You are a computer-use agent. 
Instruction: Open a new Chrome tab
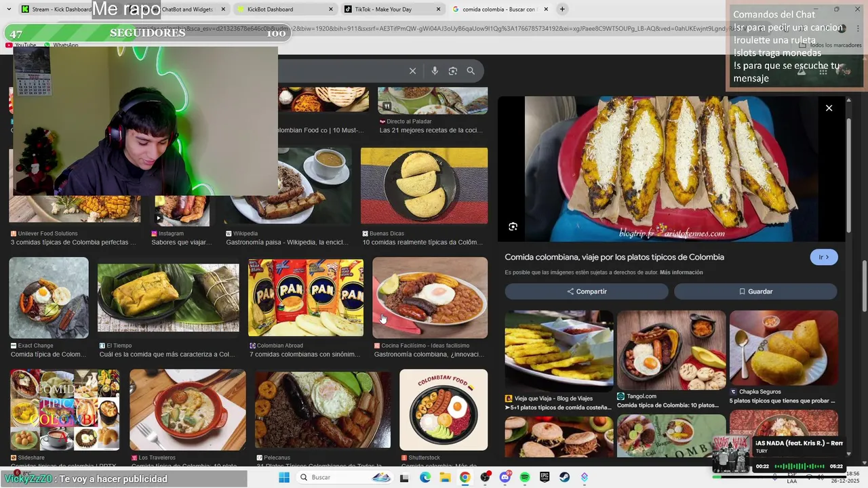(x=562, y=9)
